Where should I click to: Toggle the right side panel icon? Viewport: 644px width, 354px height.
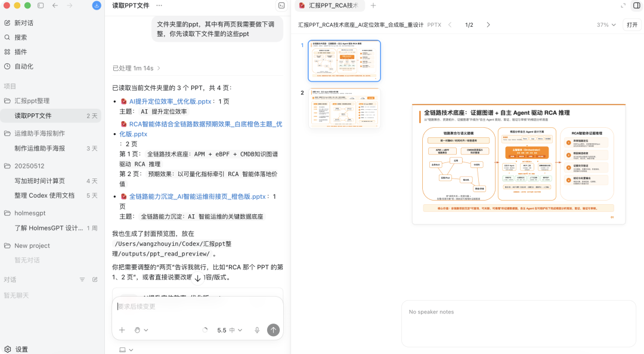[x=637, y=5]
